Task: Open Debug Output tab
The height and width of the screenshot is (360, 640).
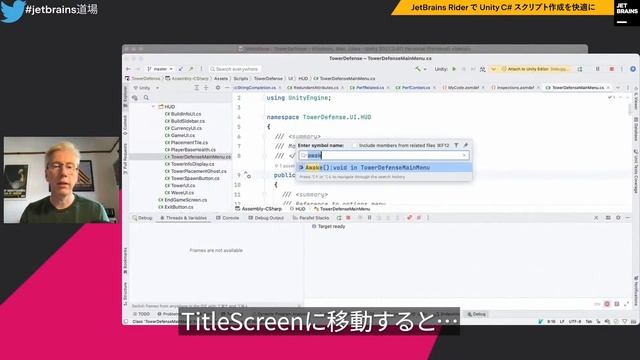Action: coord(266,218)
